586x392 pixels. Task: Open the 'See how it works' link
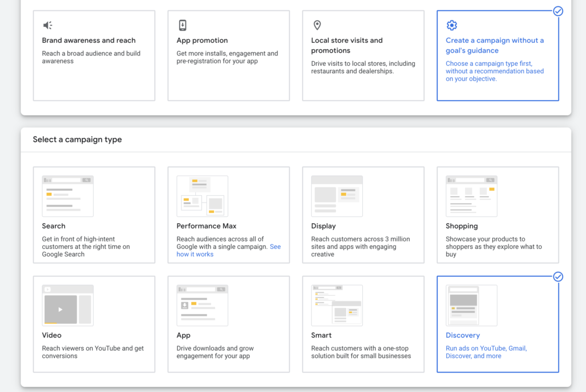(228, 251)
